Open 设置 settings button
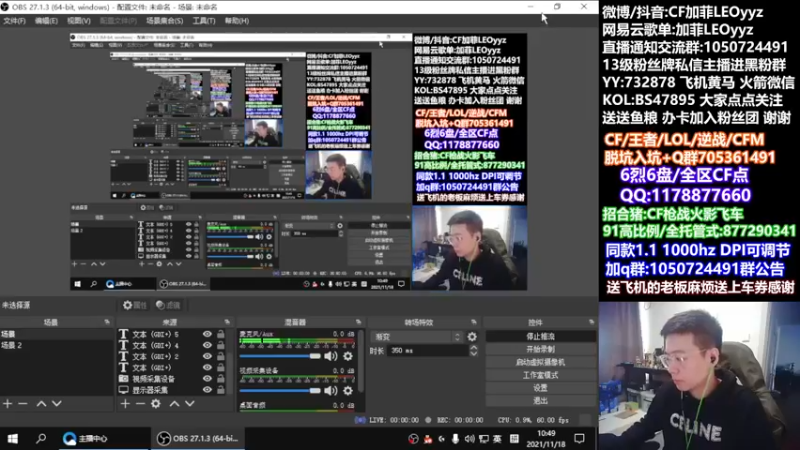Viewport: 800px width, 450px height. point(540,387)
